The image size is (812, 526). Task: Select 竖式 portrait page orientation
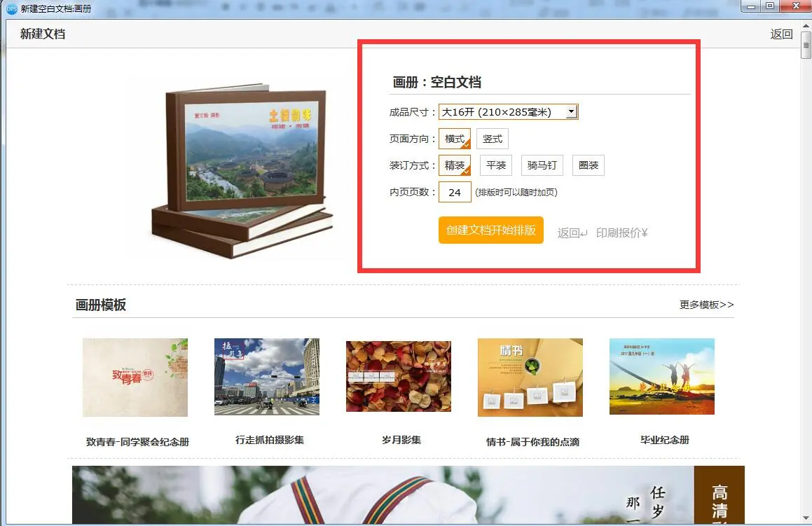point(493,138)
